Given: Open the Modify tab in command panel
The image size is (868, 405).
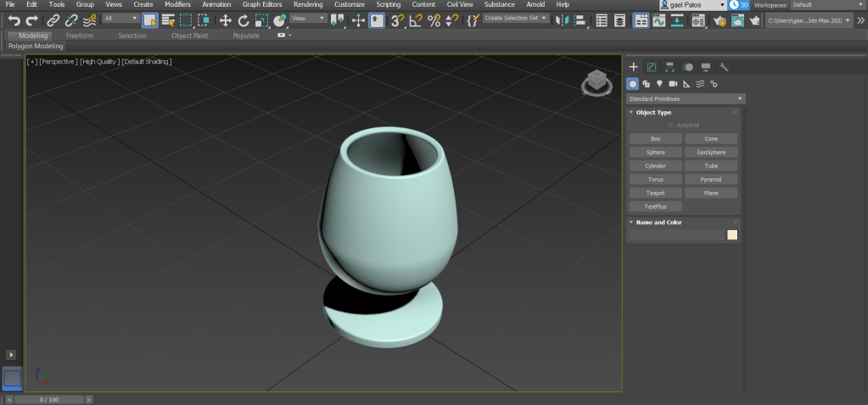Looking at the screenshot, I should (652, 67).
